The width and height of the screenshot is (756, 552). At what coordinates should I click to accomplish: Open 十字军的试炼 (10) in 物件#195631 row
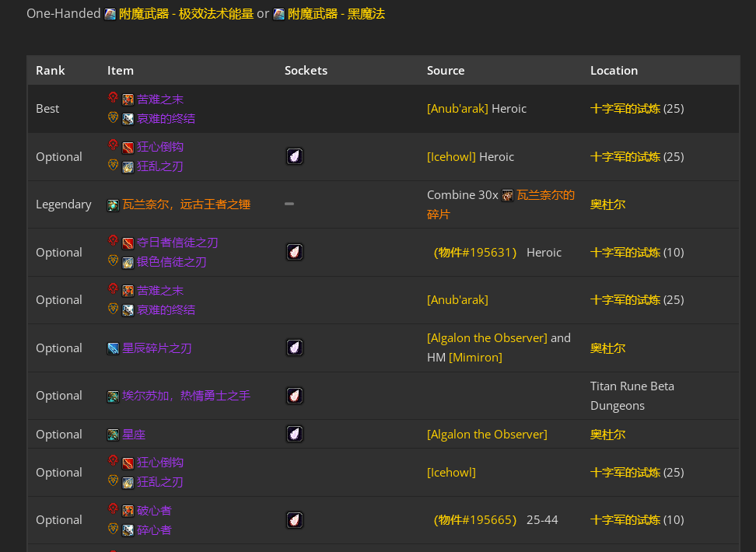[637, 253]
